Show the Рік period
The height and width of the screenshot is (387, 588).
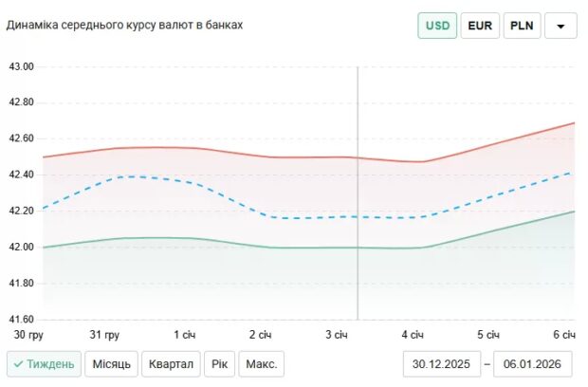220,364
